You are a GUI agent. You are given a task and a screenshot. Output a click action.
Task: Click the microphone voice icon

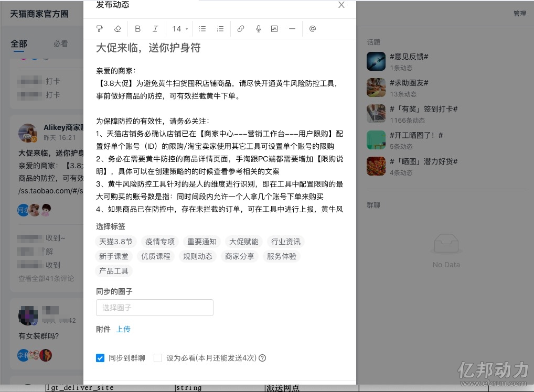click(259, 29)
